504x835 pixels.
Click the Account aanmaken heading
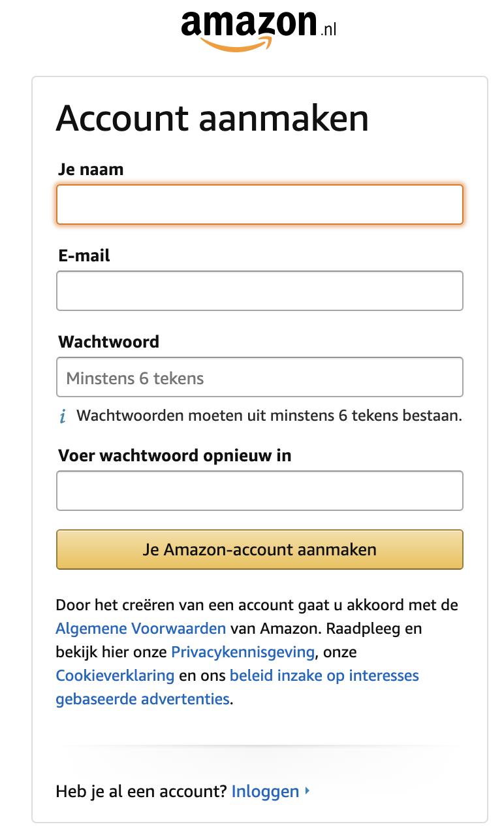pyautogui.click(x=213, y=118)
